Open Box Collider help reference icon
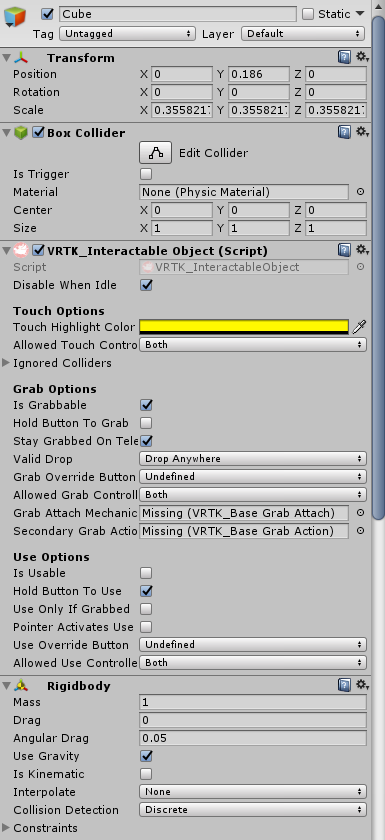 click(344, 132)
